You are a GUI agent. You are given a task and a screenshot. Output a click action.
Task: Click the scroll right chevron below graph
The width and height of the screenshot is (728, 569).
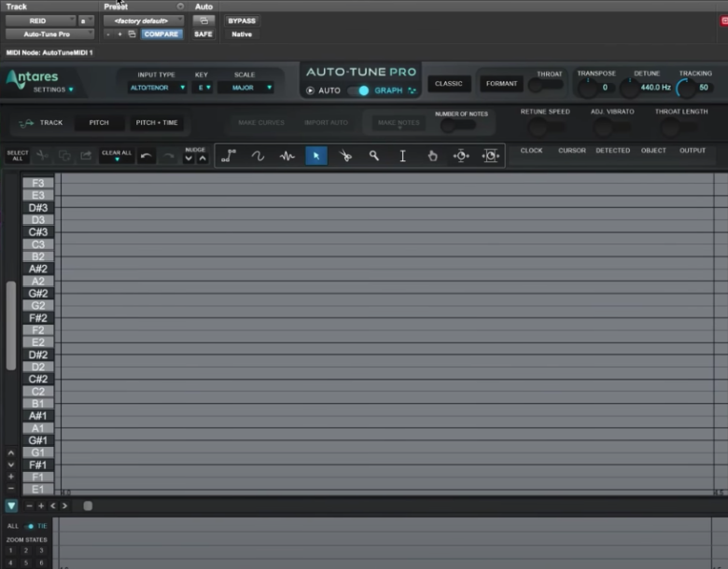(64, 506)
